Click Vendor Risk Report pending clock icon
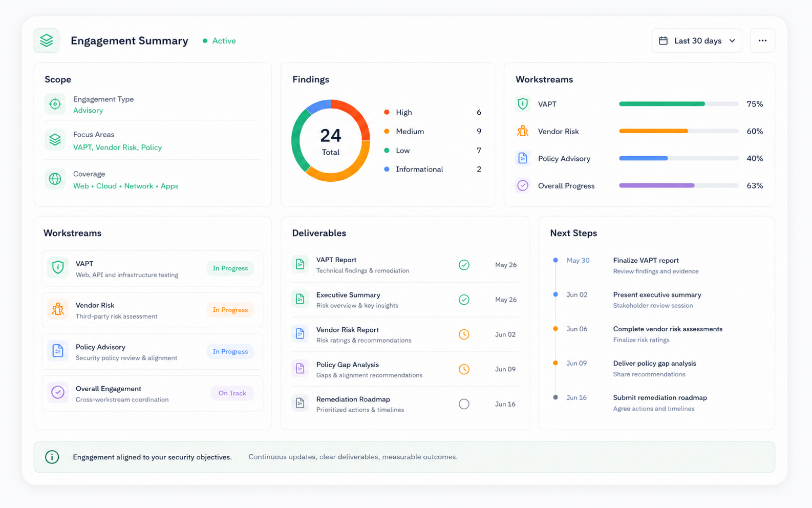This screenshot has width=812, height=508. coord(464,334)
